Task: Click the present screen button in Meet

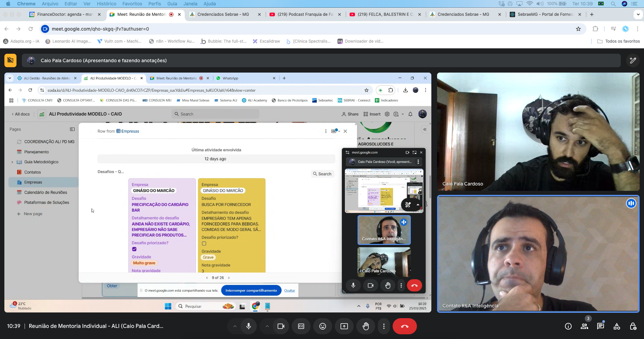Action: [344, 326]
